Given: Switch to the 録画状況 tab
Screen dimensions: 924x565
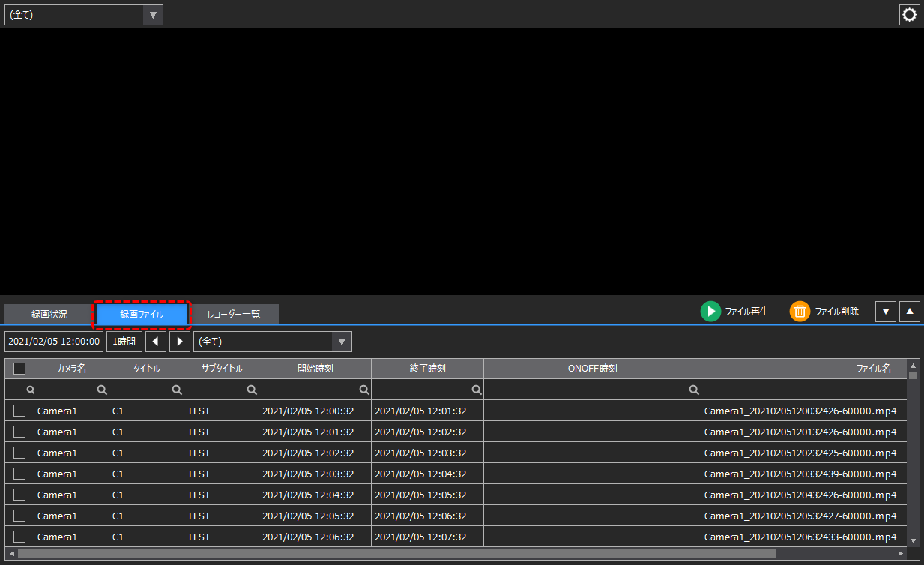Looking at the screenshot, I should click(x=48, y=313).
